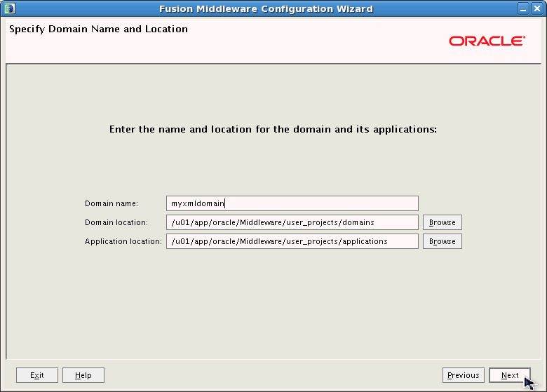Go to the Next wizard step

510,375
